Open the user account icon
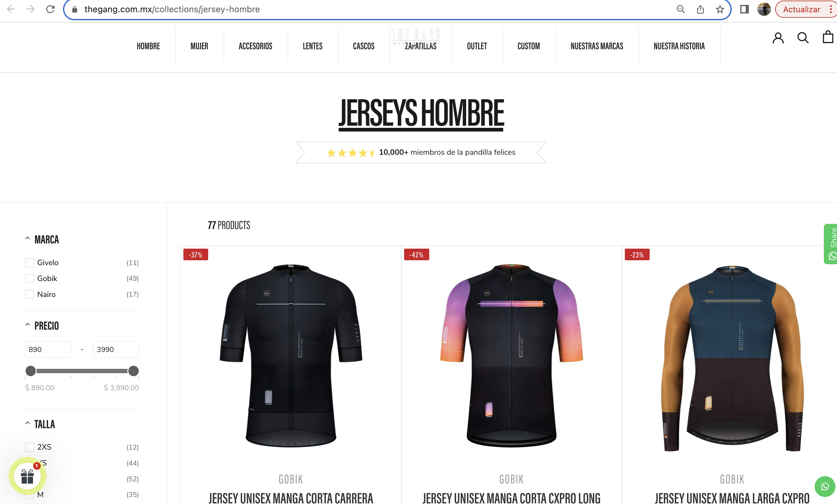This screenshot has width=837, height=504. click(x=778, y=38)
